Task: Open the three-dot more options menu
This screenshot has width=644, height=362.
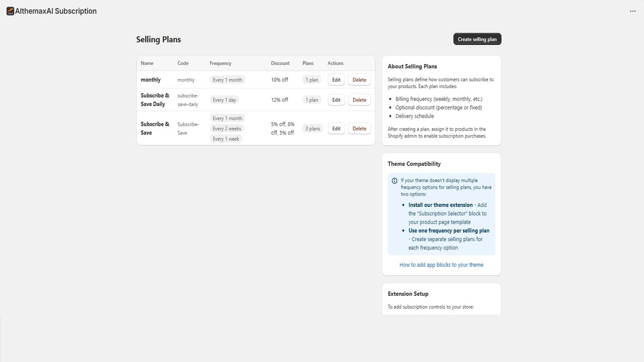Action: pyautogui.click(x=633, y=11)
